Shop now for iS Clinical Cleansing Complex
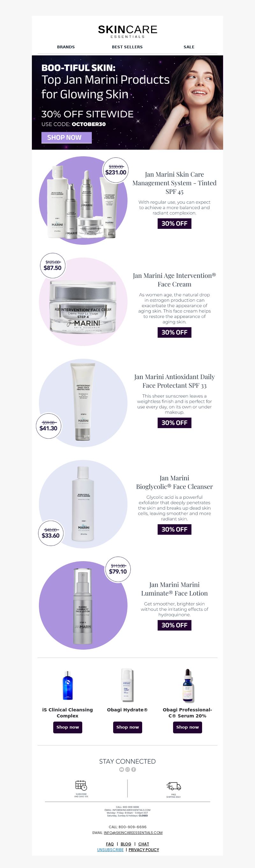The image size is (255, 868). pyautogui.click(x=68, y=727)
